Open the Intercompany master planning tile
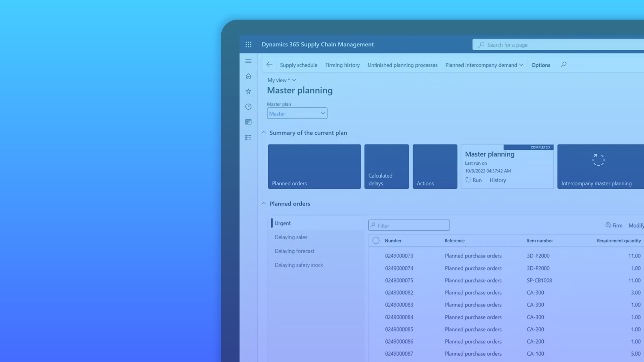Screen dimensions: 644x362 coord(600,166)
